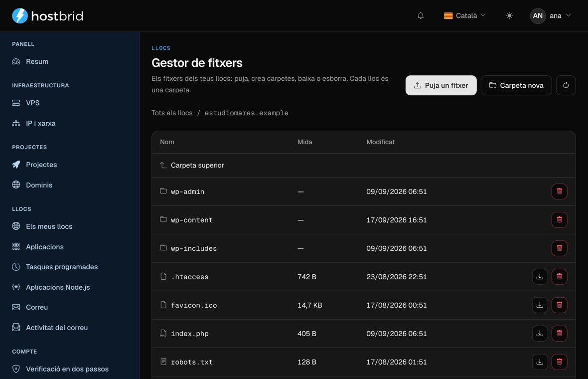Click the Mida column header
Viewport: 588px width, 379px height.
[x=305, y=142]
